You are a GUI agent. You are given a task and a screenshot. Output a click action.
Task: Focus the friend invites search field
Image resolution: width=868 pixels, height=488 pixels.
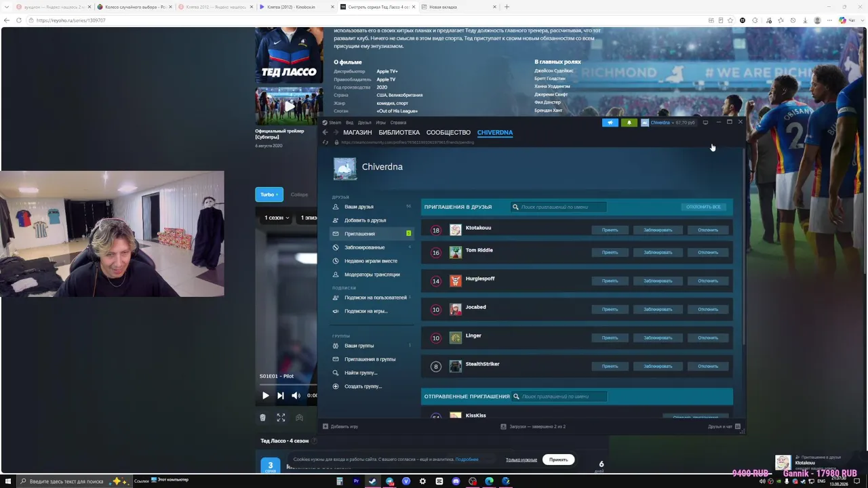pyautogui.click(x=559, y=207)
